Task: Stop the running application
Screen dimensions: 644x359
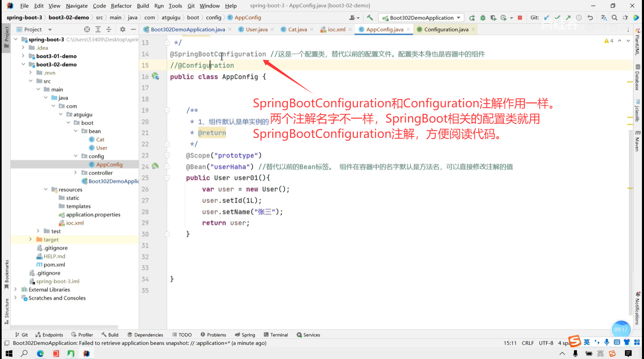Action: click(520, 18)
